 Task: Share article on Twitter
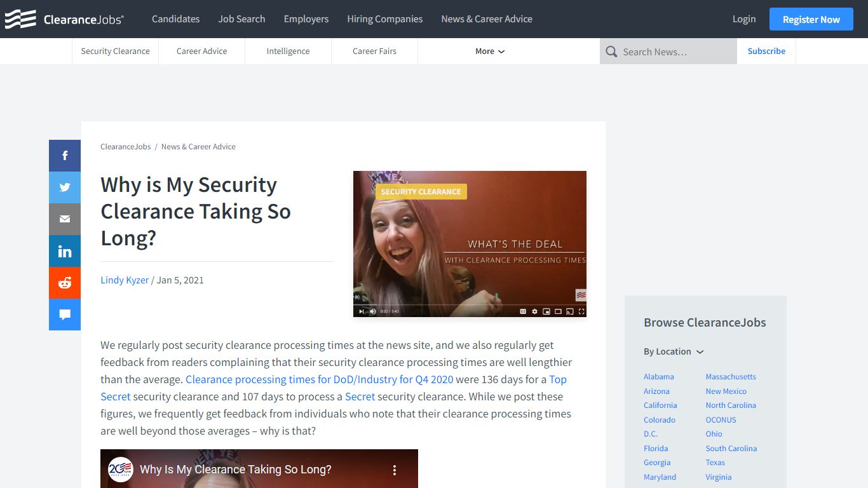pos(65,187)
